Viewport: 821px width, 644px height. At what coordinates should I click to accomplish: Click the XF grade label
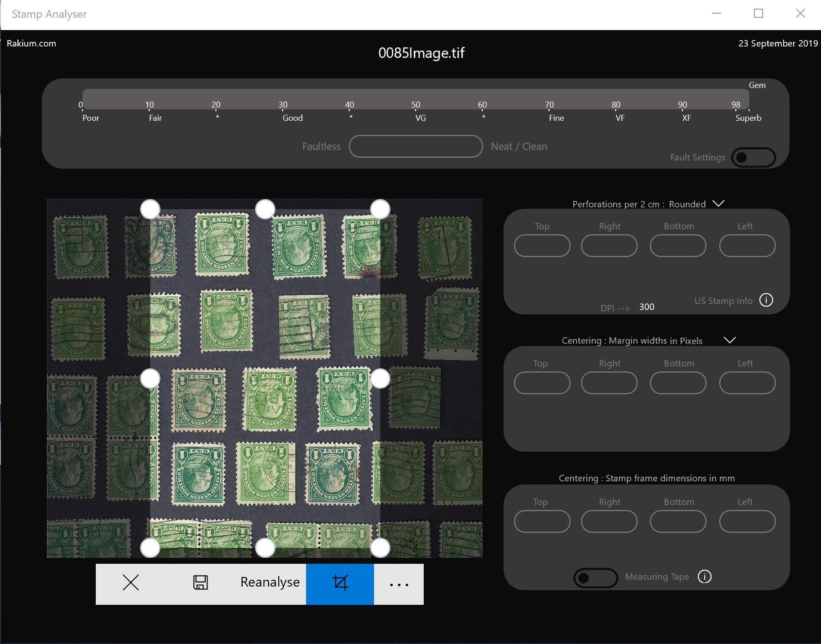tap(686, 118)
